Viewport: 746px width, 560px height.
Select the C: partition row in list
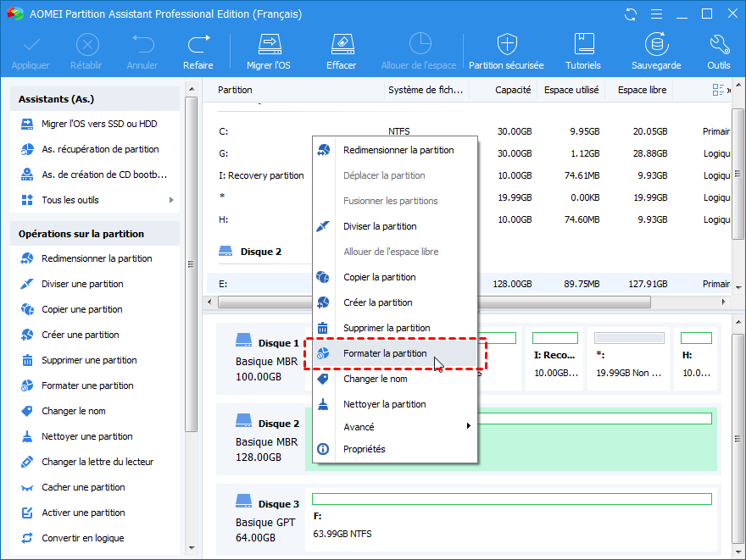(x=254, y=131)
